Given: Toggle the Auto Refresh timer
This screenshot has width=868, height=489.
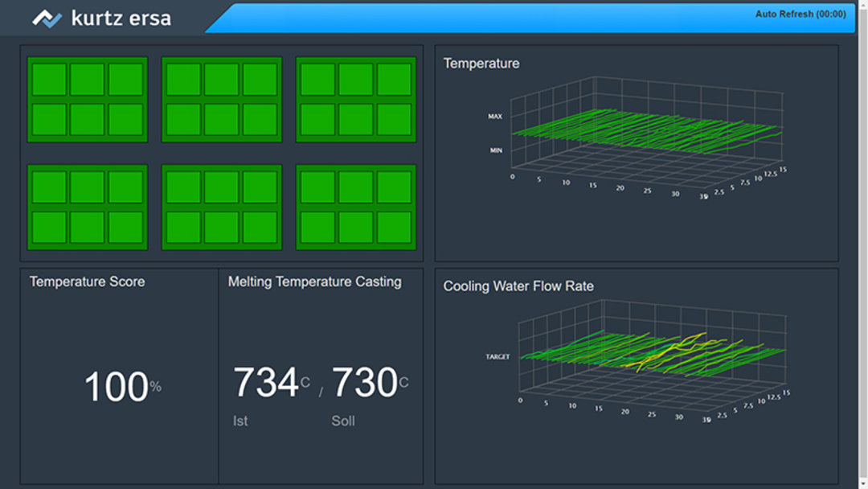Looking at the screenshot, I should 800,14.
